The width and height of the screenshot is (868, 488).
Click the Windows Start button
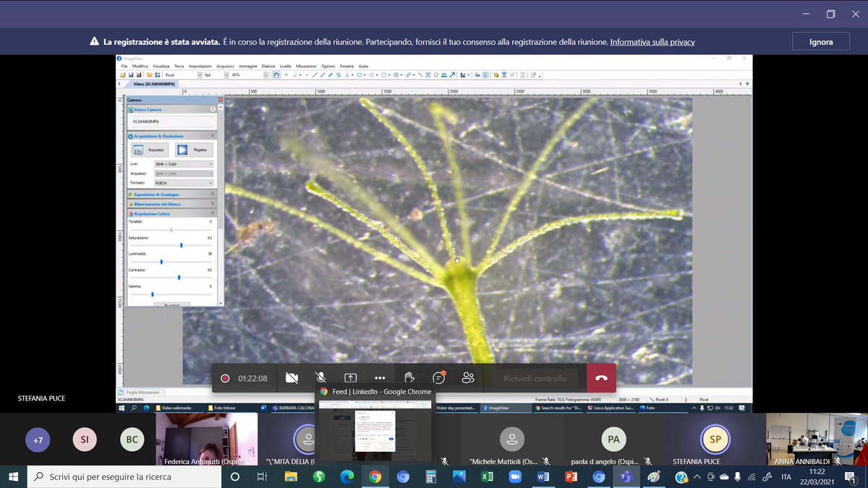(x=13, y=477)
